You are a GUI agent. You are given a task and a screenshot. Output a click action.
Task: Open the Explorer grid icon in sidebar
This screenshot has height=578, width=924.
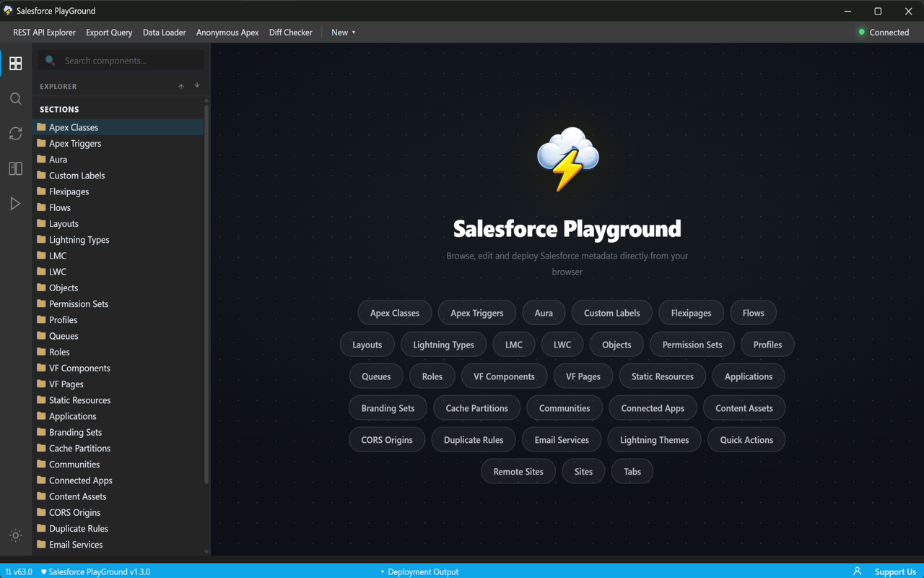pos(15,64)
